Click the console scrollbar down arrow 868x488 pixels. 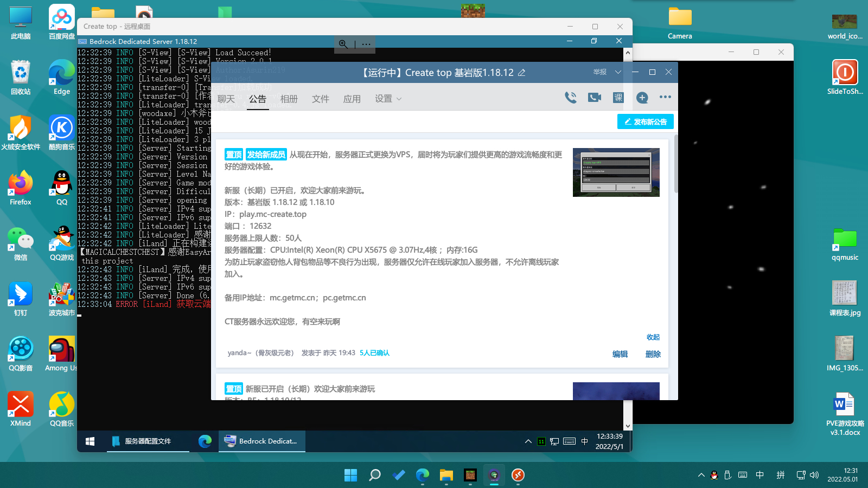[x=628, y=426]
